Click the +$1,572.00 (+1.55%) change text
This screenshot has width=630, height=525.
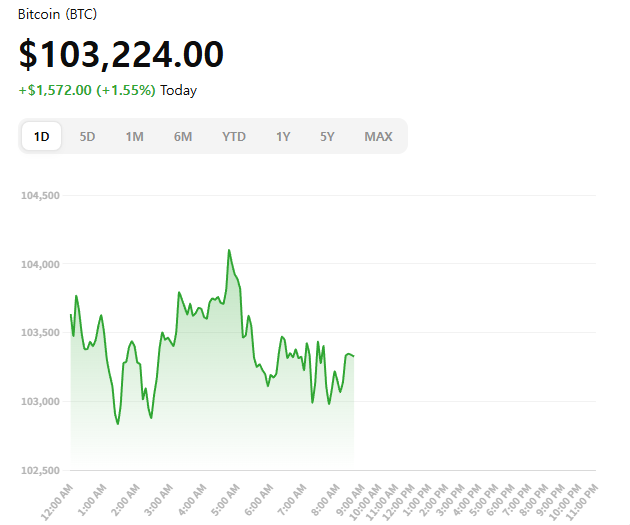tap(87, 90)
